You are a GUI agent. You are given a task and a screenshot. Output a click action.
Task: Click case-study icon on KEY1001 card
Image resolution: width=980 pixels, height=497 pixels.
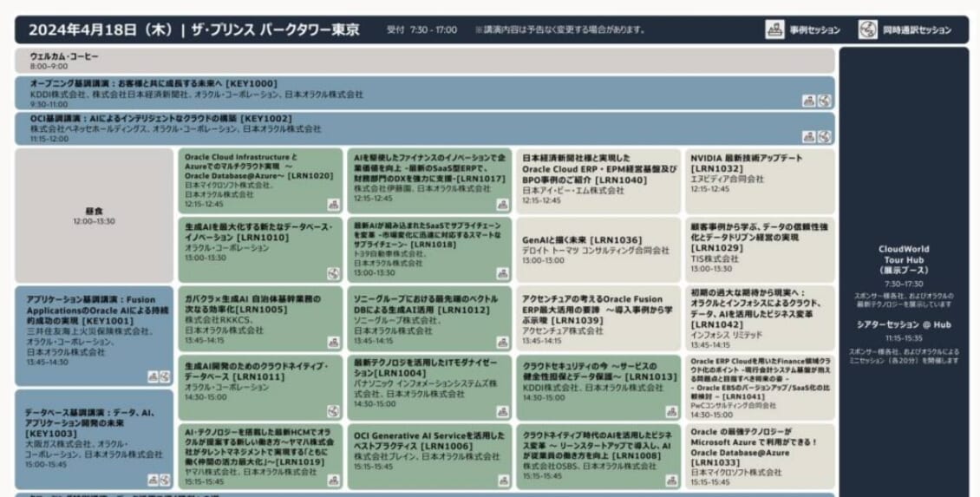pos(153,376)
